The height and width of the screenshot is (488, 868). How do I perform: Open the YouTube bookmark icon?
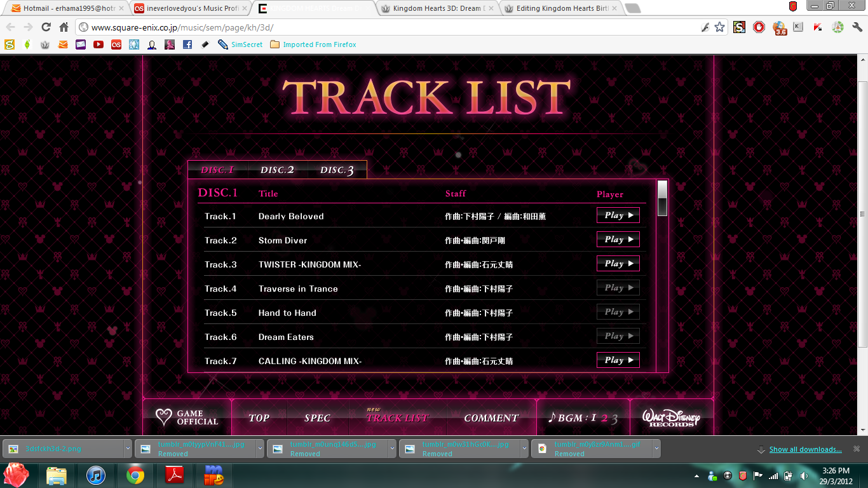coord(98,44)
